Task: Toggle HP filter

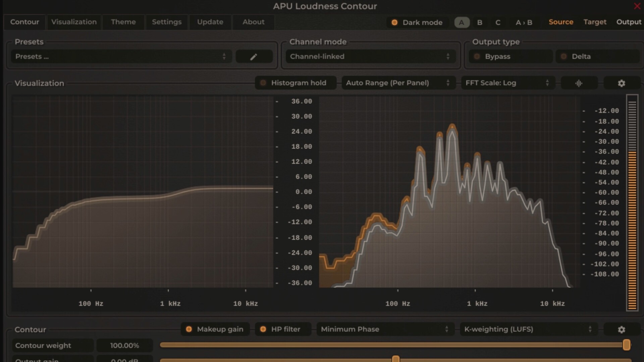Action: click(283, 329)
